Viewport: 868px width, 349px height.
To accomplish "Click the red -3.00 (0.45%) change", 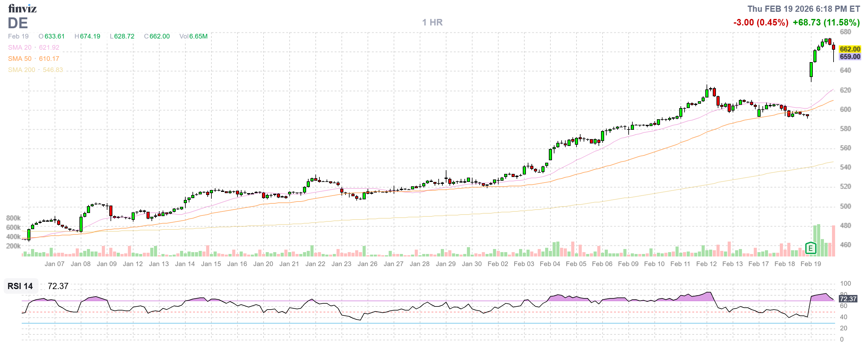I will click(761, 23).
